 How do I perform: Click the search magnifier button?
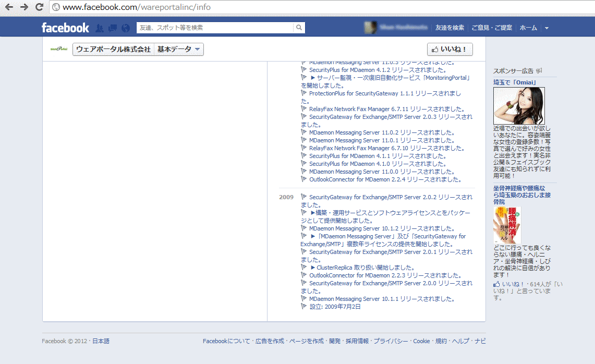tap(299, 27)
